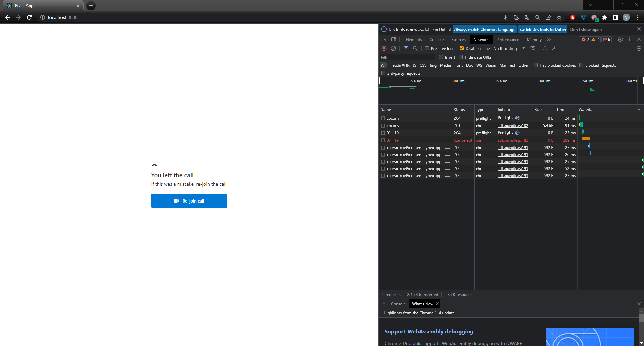644x346 pixels.
Task: Open the network conditions icon
Action: point(533,48)
